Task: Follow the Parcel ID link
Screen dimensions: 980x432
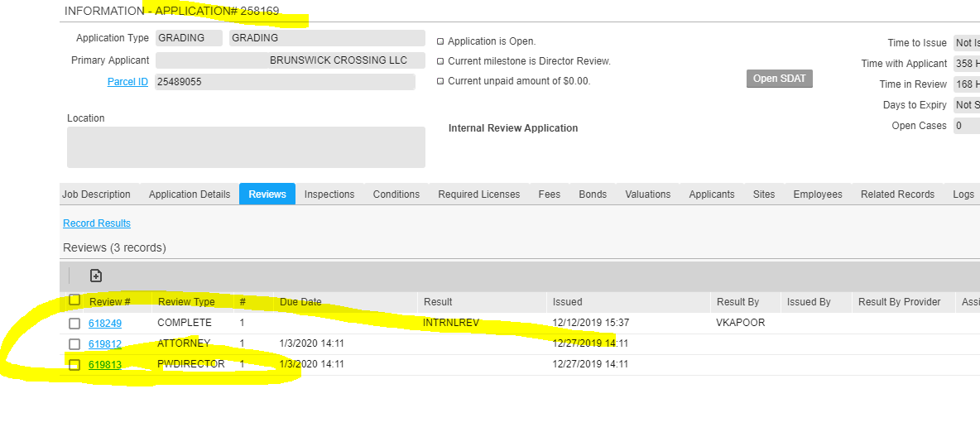Action: 127,82
